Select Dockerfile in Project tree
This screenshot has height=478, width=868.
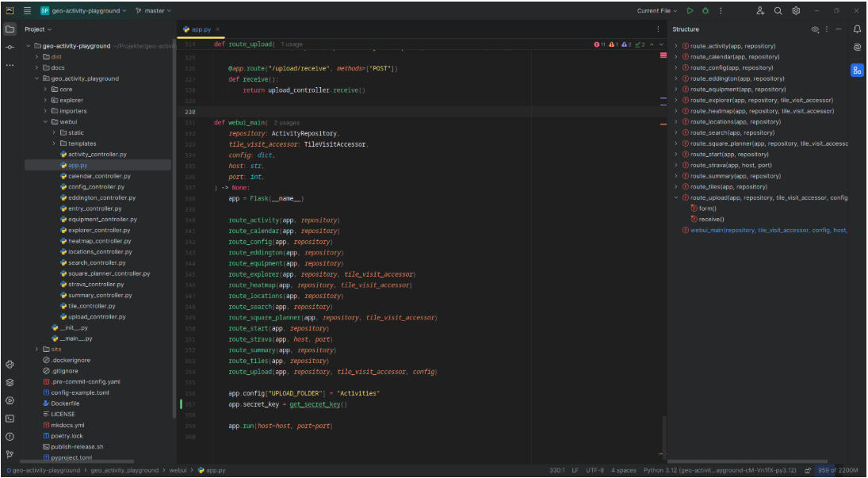[x=65, y=403]
